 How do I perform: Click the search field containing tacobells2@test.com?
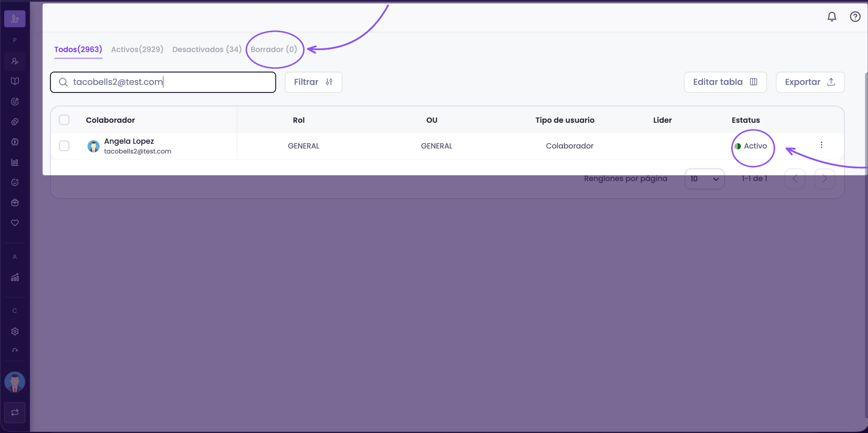click(x=163, y=82)
